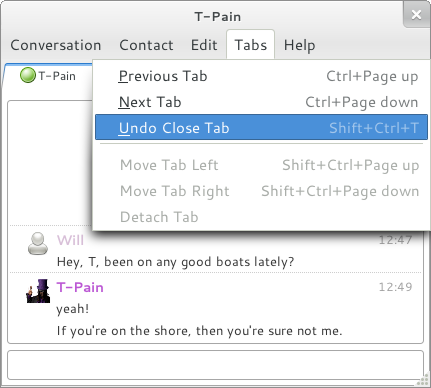Click the T-Pain sender name link
The width and height of the screenshot is (431, 388).
click(80, 287)
